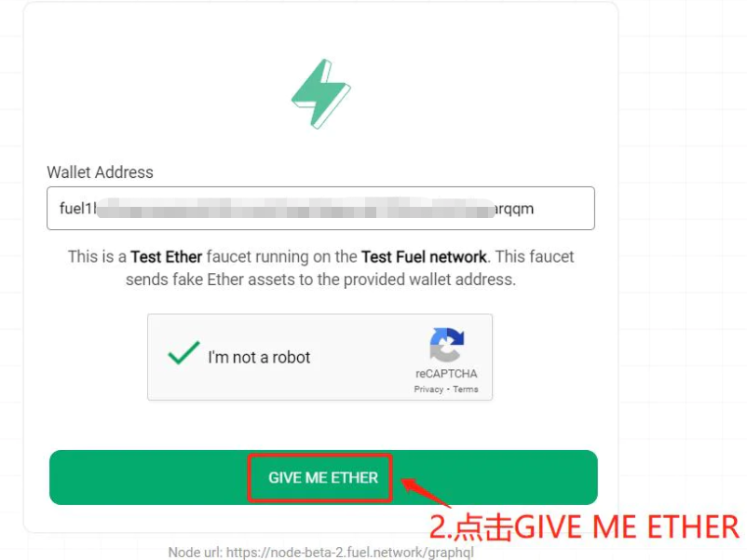Click the green Fuel lightning bolt logo
This screenshot has width=747, height=560.
[321, 94]
